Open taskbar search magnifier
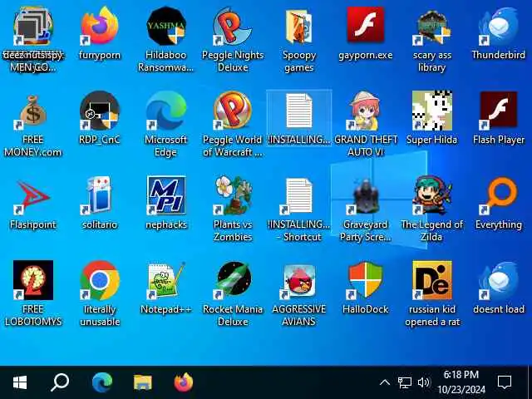 pos(60,382)
